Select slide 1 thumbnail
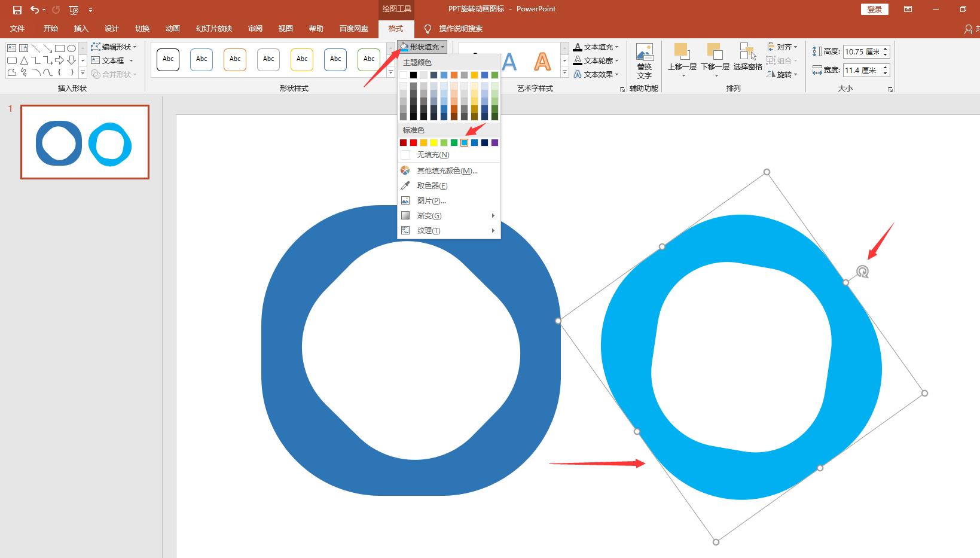The width and height of the screenshot is (980, 558). tap(85, 142)
